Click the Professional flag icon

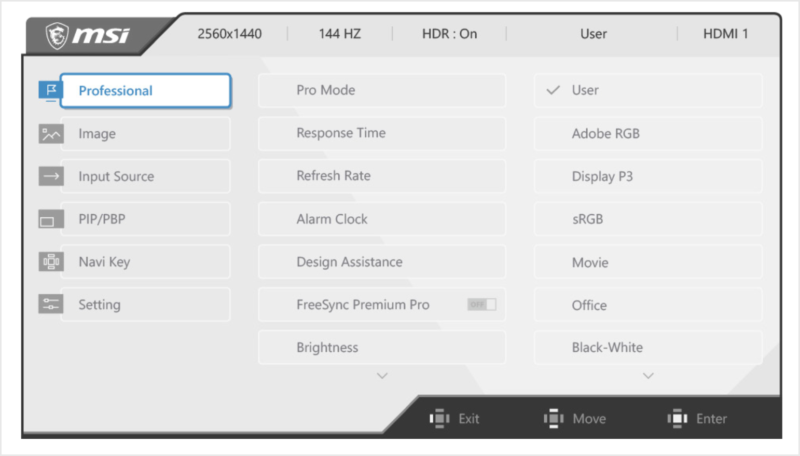click(51, 90)
